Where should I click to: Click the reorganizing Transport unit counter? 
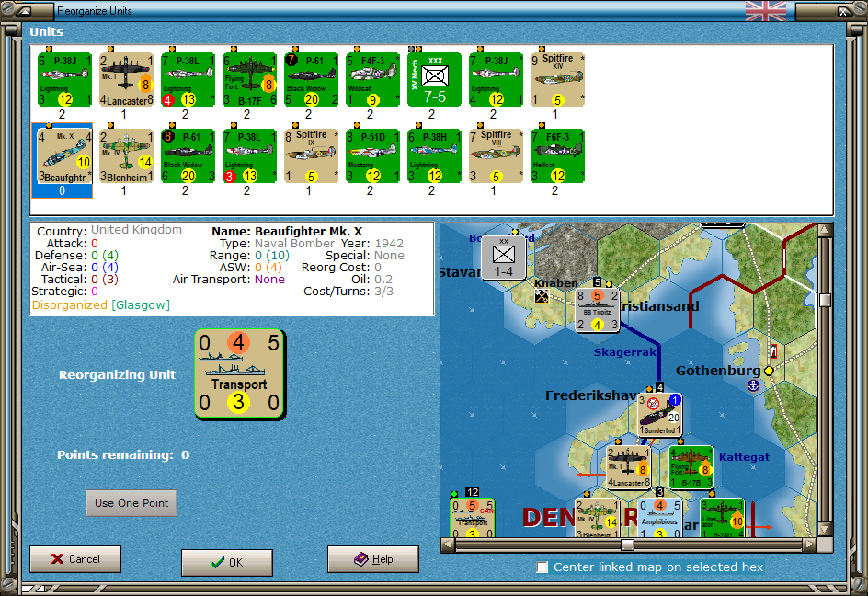point(240,374)
